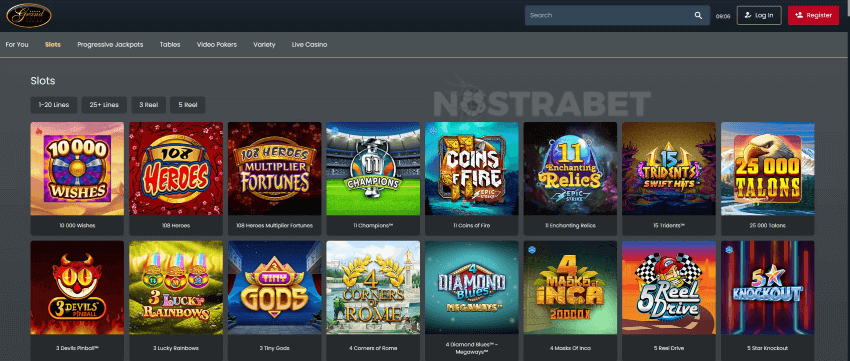Click the "11 Coins of Fire" caption

[472, 225]
